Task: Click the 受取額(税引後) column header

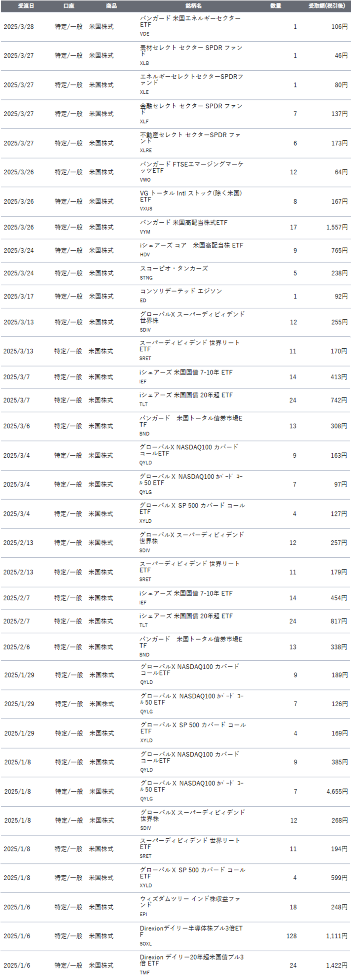Action: [327, 6]
